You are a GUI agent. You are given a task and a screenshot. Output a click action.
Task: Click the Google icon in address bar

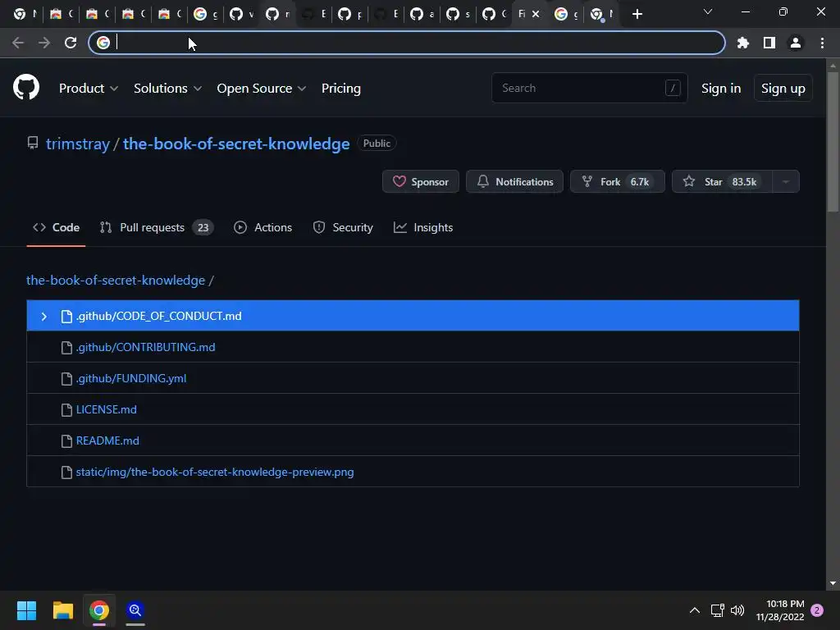103,43
